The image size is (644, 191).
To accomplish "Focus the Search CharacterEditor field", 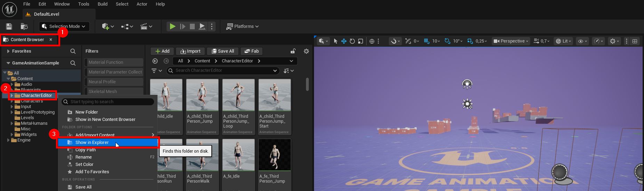I will point(223,71).
